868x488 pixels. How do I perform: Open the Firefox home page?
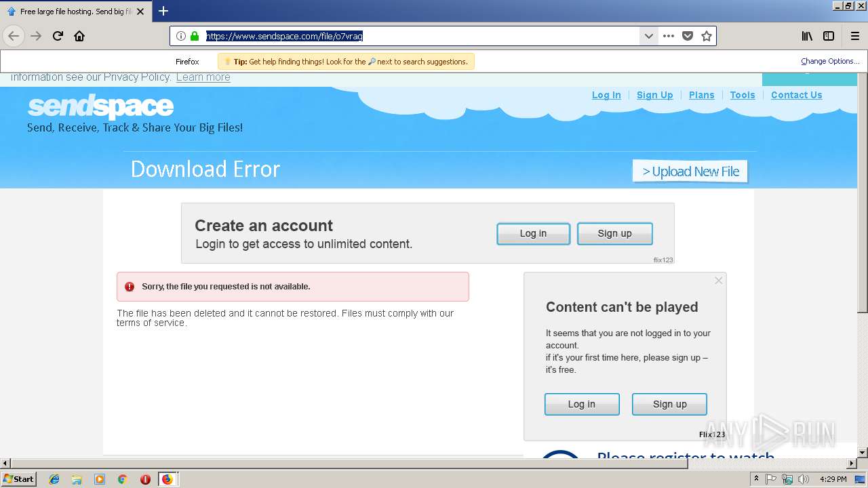click(79, 36)
